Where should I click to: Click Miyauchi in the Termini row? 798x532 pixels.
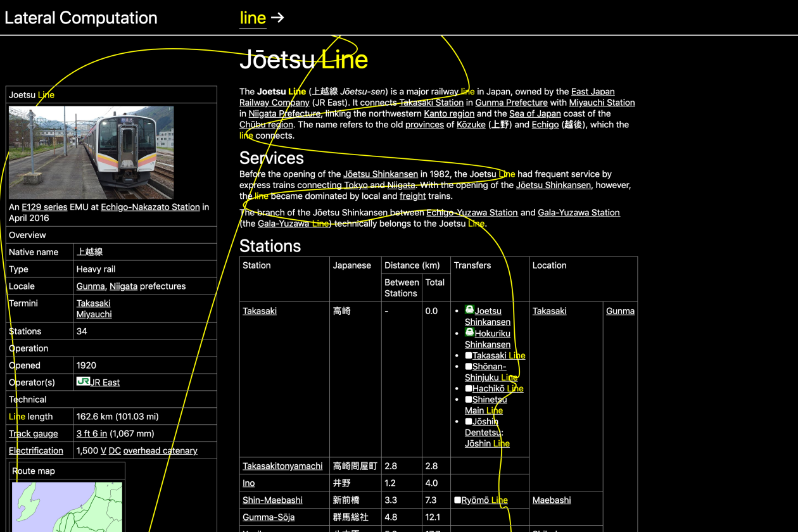[94, 314]
